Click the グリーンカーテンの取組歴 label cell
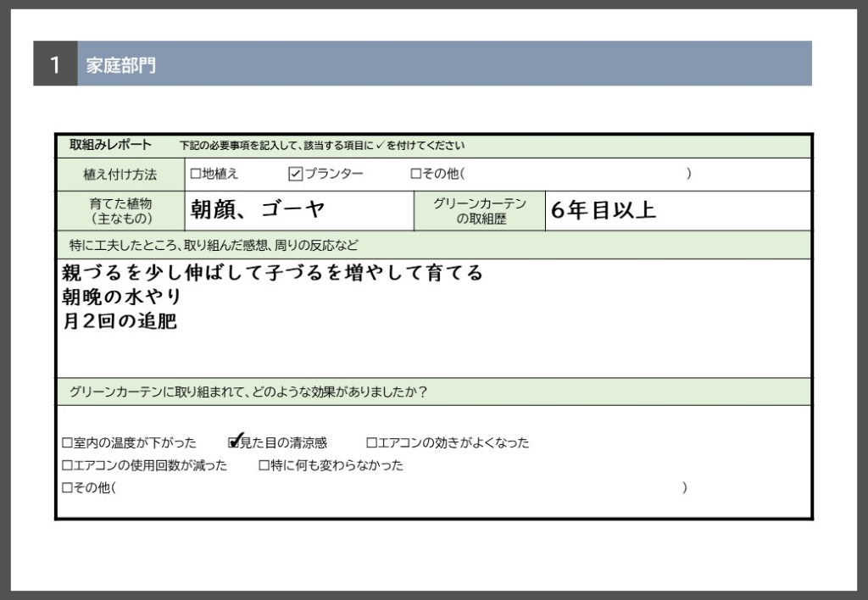Image resolution: width=868 pixels, height=600 pixels. (x=479, y=211)
